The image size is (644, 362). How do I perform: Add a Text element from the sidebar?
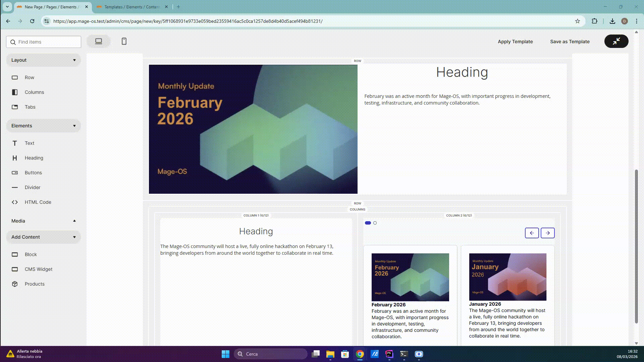30,143
